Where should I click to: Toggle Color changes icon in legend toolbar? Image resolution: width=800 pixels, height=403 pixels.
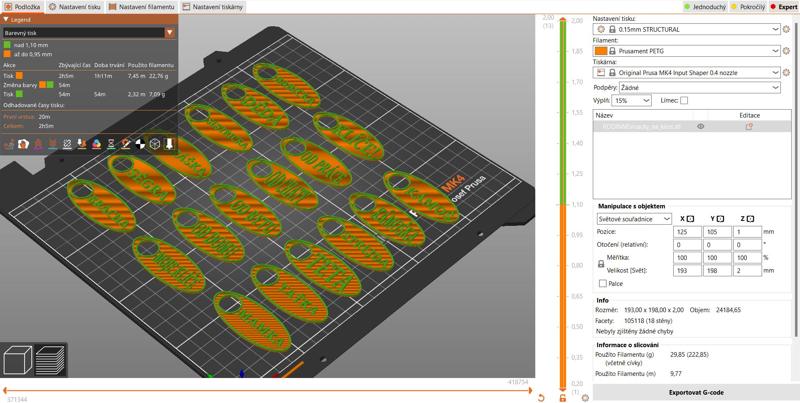point(96,145)
